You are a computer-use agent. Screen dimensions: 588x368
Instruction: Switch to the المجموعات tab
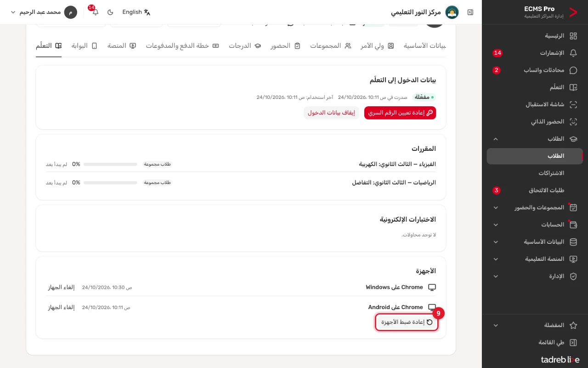pos(330,46)
